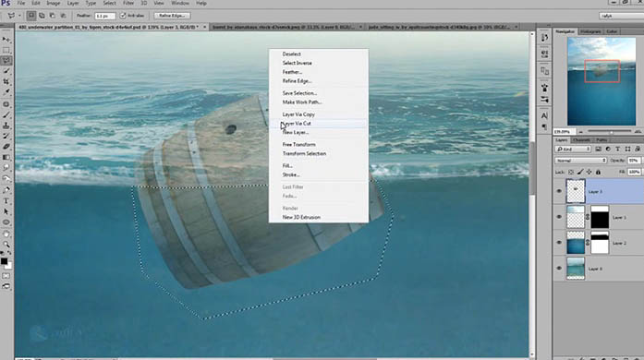Hide Layer 3 with its eye icon
The image size is (644, 360).
(x=559, y=191)
